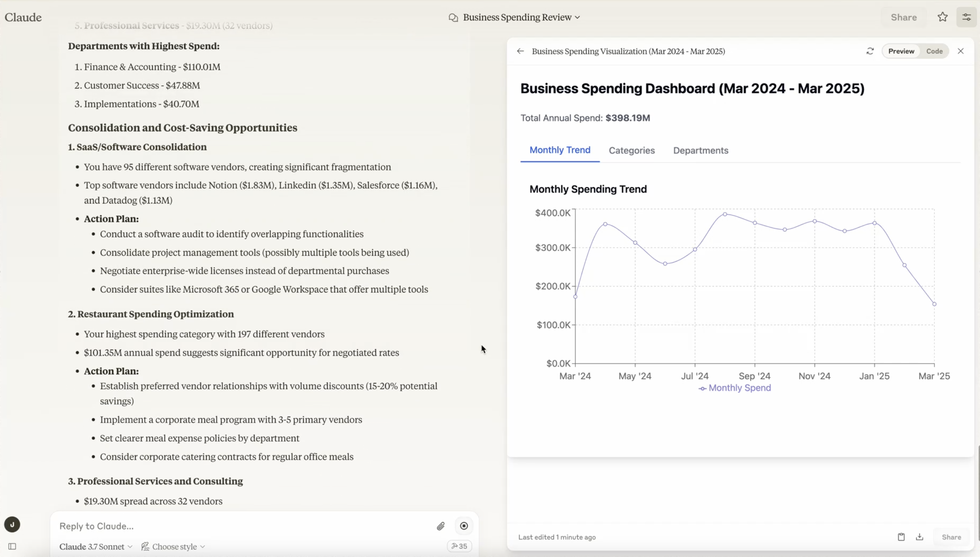Click the Reply to Claude input
The image size is (980, 557).
[x=243, y=526]
